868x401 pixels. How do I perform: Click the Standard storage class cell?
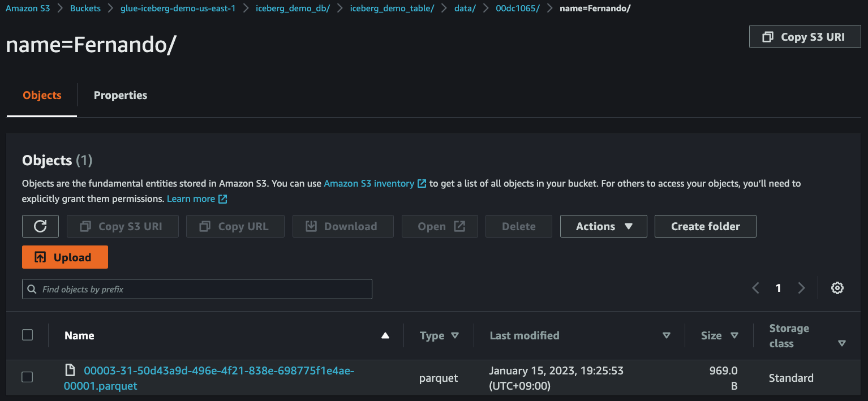tap(791, 378)
